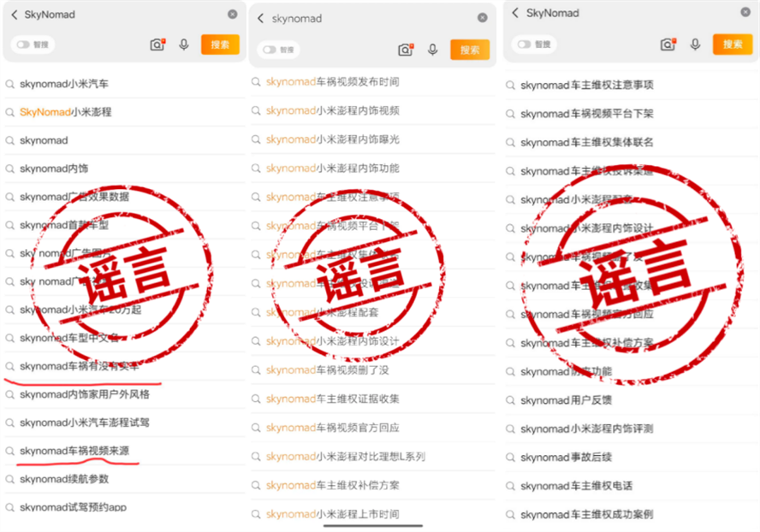Click the magnifier icon beside skynomad内饰
760x532 pixels.
coord(9,169)
